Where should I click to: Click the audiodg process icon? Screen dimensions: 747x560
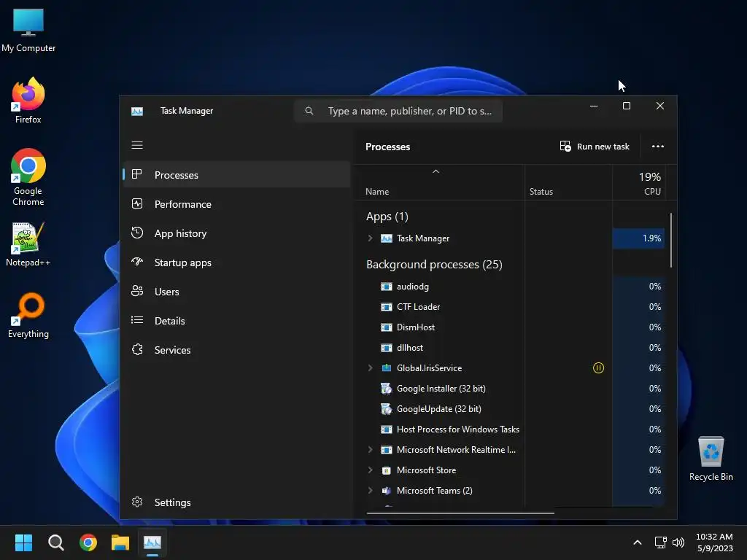tap(387, 287)
